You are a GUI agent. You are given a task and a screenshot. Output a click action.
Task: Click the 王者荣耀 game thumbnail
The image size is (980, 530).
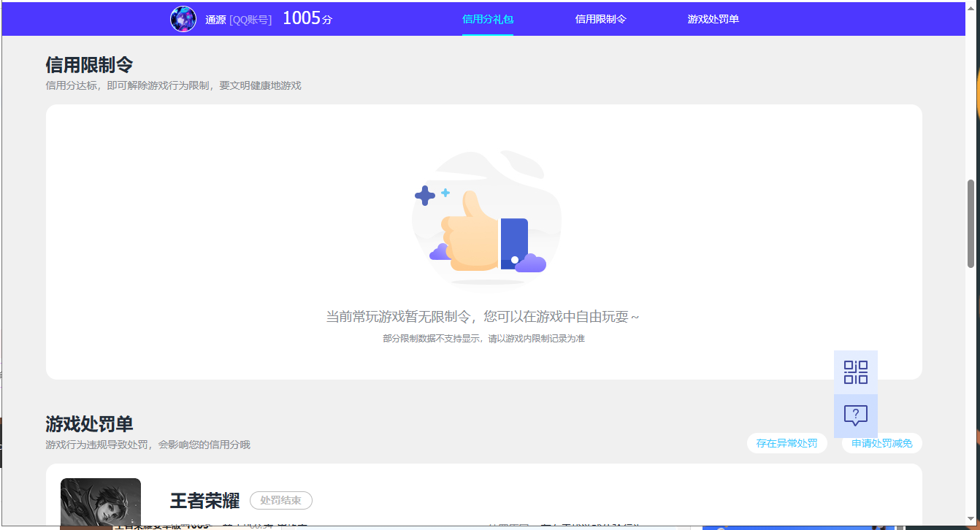click(x=101, y=502)
